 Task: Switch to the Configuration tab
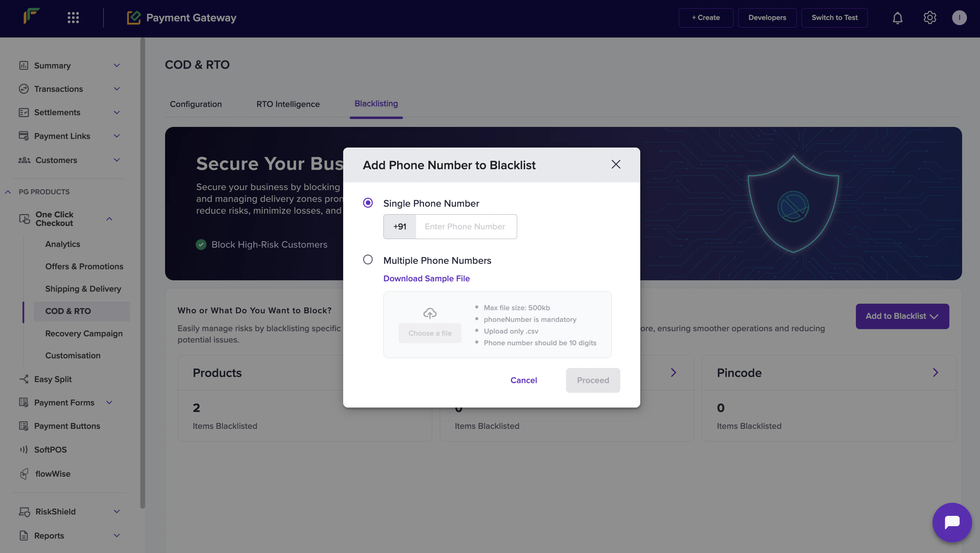(x=196, y=104)
